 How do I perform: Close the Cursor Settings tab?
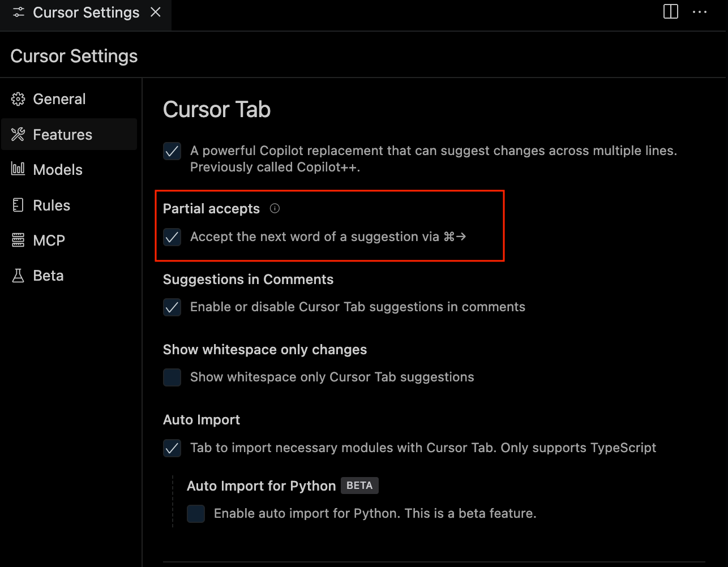pos(155,12)
